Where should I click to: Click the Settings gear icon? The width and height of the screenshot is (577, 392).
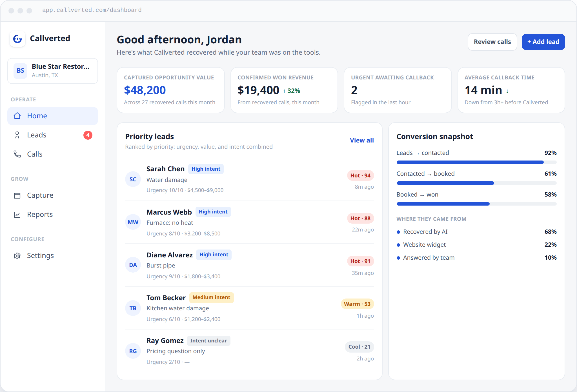17,256
